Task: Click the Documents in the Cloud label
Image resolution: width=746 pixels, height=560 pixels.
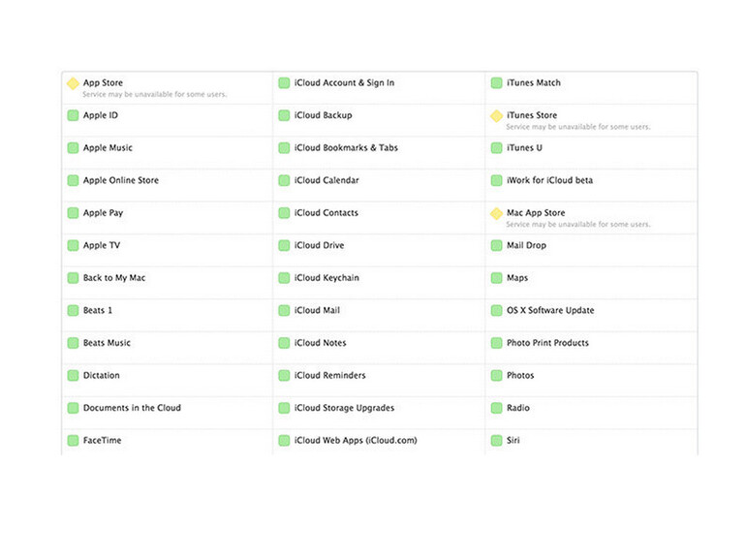Action: [132, 408]
